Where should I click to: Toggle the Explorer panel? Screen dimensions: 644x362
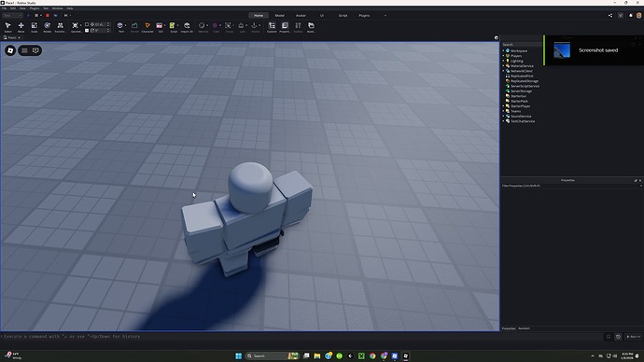[272, 27]
